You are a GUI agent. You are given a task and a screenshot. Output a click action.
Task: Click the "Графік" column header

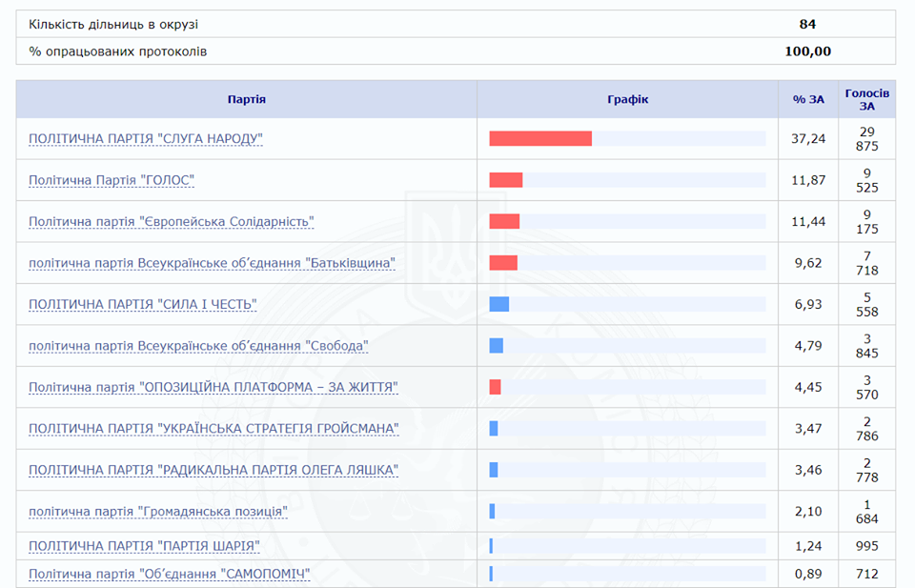627,99
